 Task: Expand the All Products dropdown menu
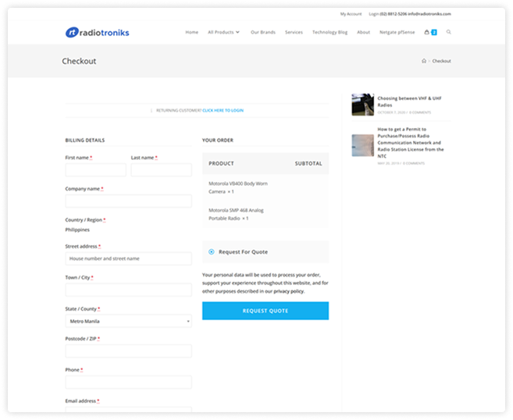pos(224,32)
